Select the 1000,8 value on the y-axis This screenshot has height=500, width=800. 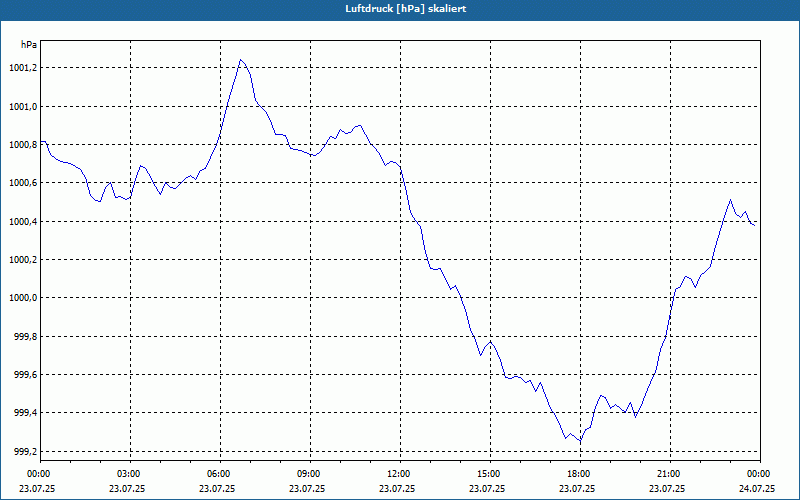[22, 145]
